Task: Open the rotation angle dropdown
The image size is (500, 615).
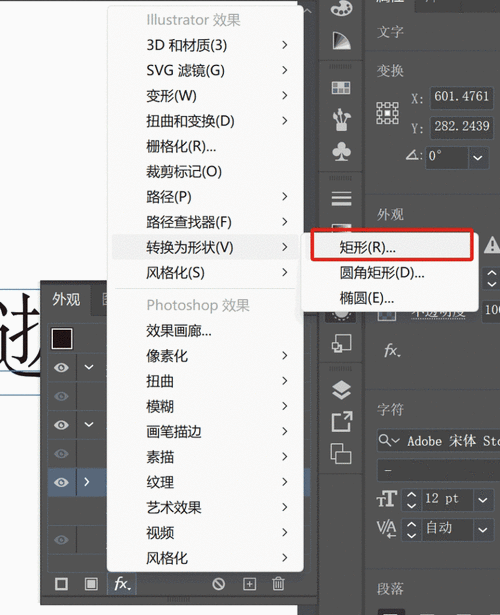Action: click(478, 158)
